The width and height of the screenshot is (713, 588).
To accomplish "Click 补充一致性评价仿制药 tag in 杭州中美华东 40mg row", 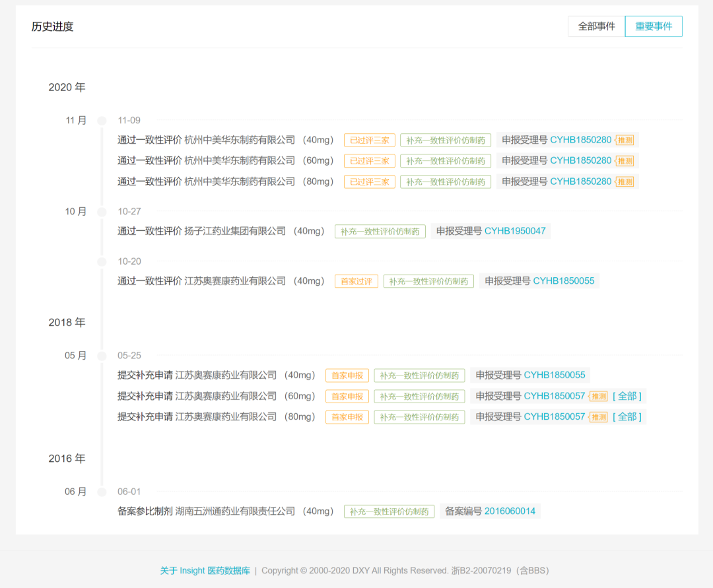I will tap(446, 141).
